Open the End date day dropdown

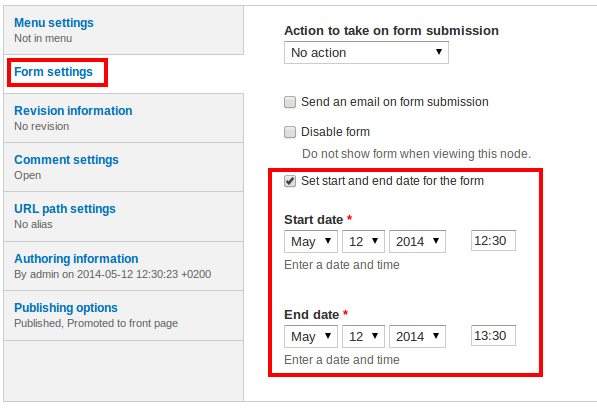pos(363,337)
